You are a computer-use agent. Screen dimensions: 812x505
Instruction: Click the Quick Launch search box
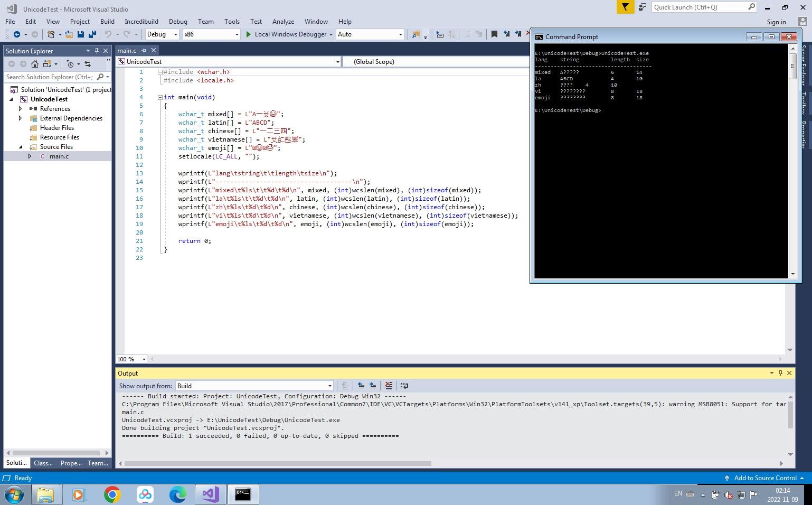pyautogui.click(x=698, y=7)
